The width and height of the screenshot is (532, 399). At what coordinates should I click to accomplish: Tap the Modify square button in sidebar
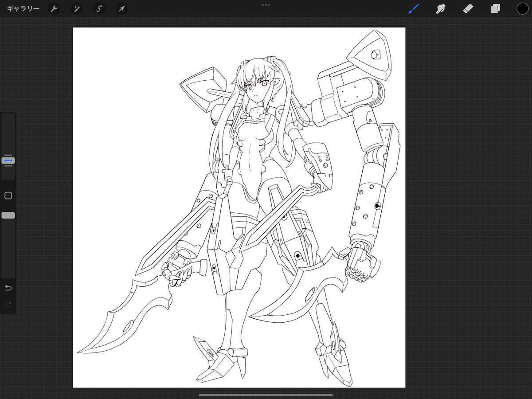[8, 196]
